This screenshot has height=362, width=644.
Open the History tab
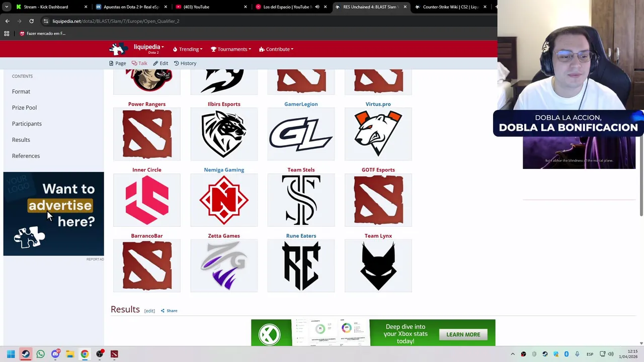pos(185,63)
